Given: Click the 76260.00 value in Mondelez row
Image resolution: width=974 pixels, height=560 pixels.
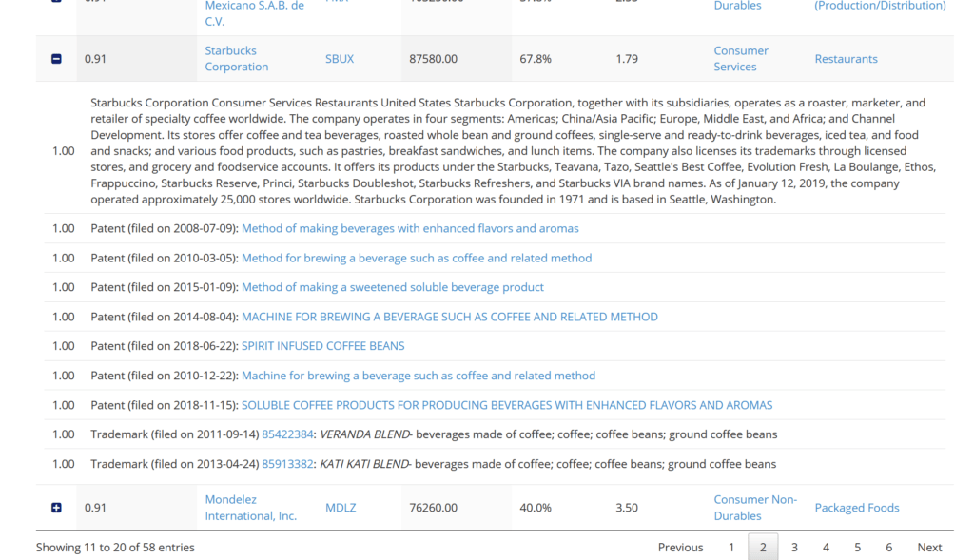Looking at the screenshot, I should (433, 508).
